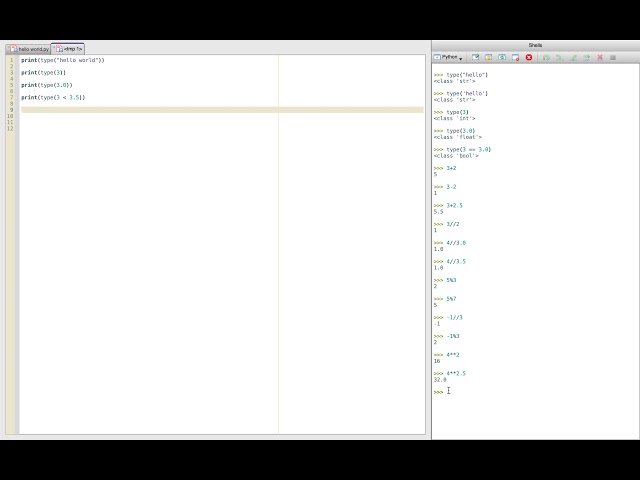Image resolution: width=640 pixels, height=480 pixels.
Task: Click the file icon on <tmp 1> tab
Action: click(60, 49)
